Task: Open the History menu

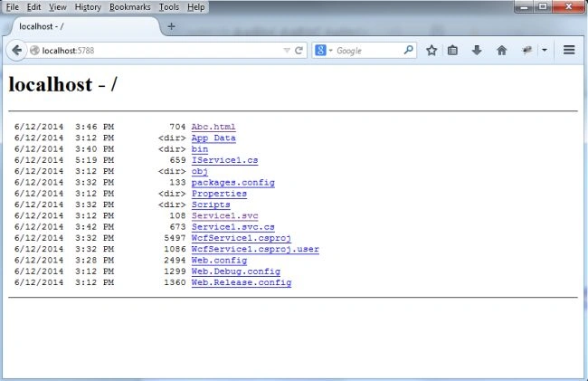Action: (88, 7)
